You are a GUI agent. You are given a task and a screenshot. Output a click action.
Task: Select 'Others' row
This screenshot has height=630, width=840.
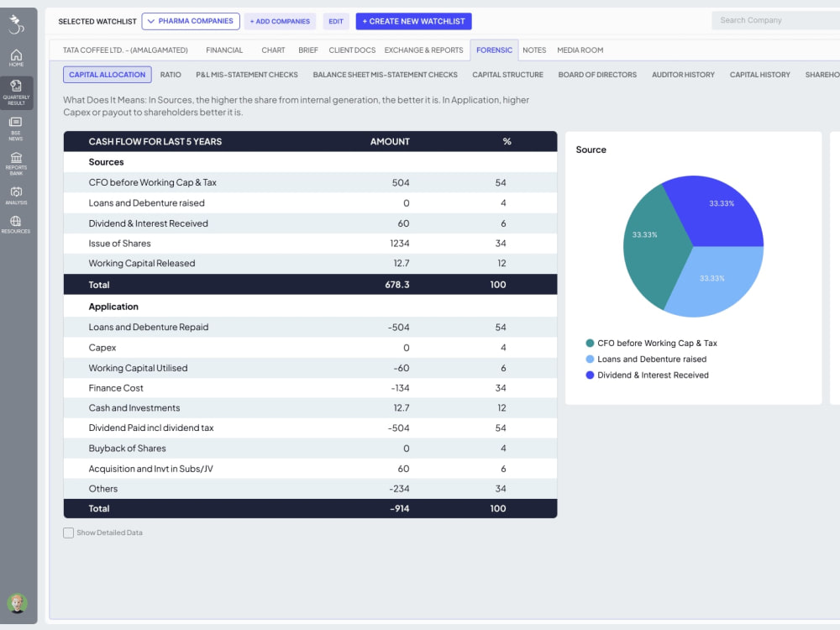310,489
